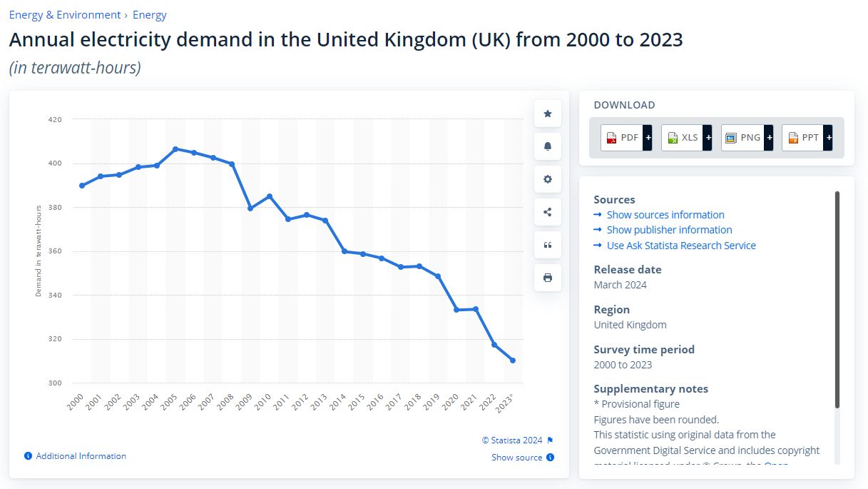Screen dimensions: 868x489
Task: Open Show sources information link
Action: pyautogui.click(x=665, y=214)
